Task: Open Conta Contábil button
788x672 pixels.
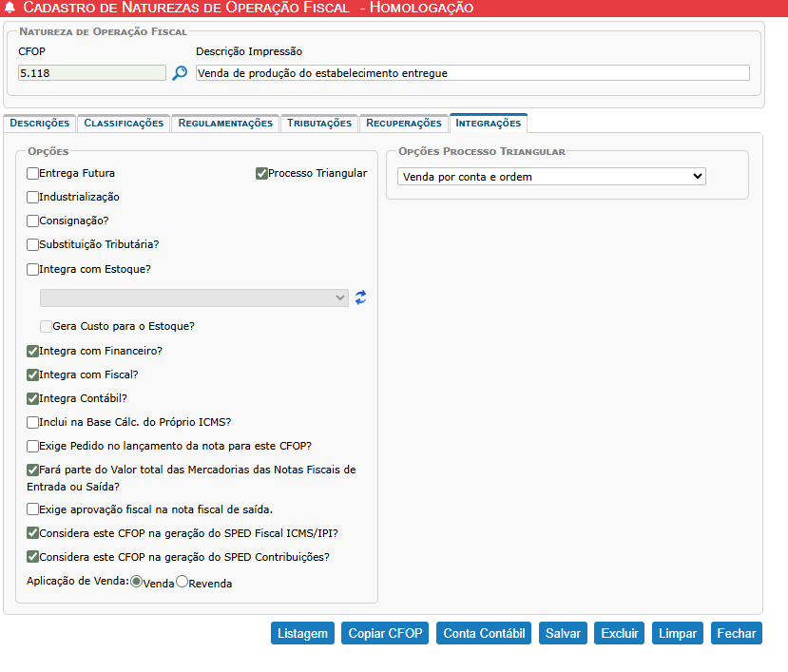Action: click(484, 634)
